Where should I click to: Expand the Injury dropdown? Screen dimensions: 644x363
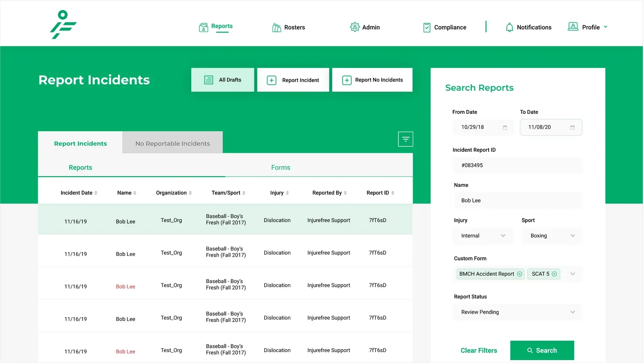click(x=503, y=236)
